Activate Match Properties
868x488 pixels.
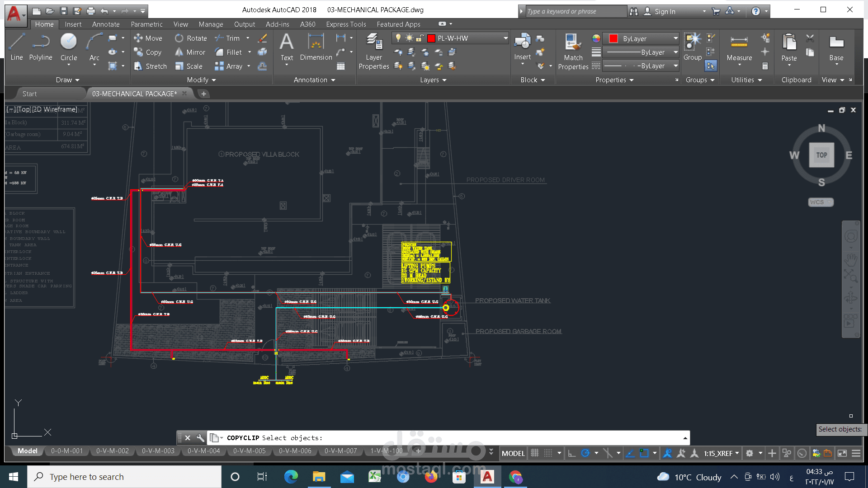573,51
